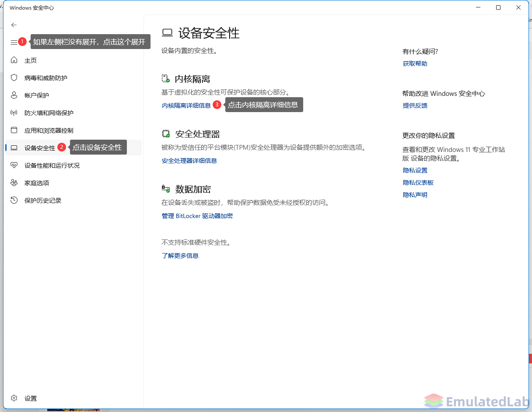532x412 pixels.
Task: Open the 安全处理器详细信息 link
Action: coord(189,161)
